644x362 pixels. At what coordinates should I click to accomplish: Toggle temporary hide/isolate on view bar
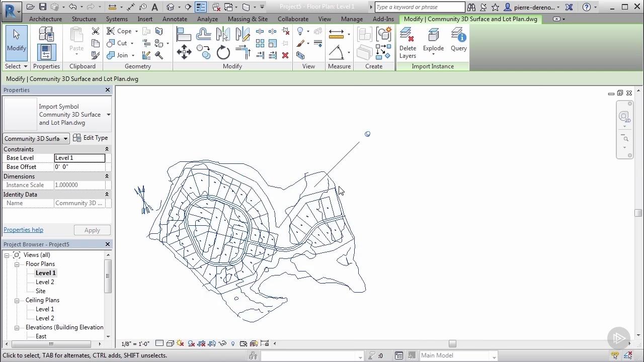coord(222,344)
